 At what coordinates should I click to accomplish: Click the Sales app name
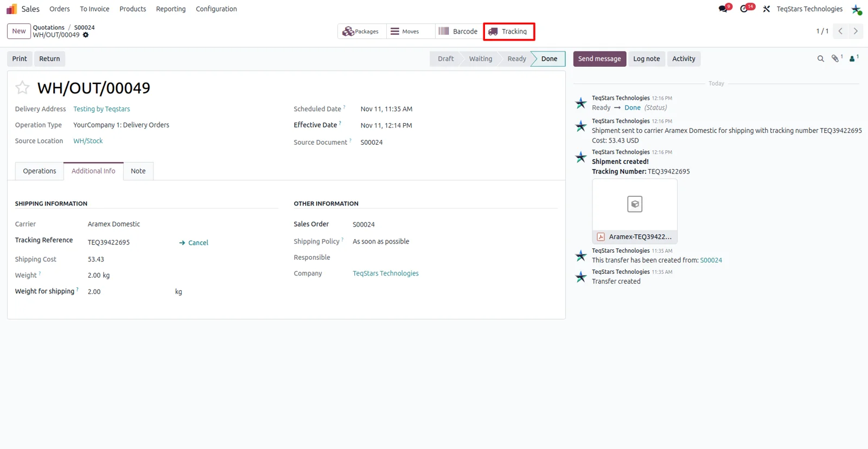pyautogui.click(x=30, y=9)
